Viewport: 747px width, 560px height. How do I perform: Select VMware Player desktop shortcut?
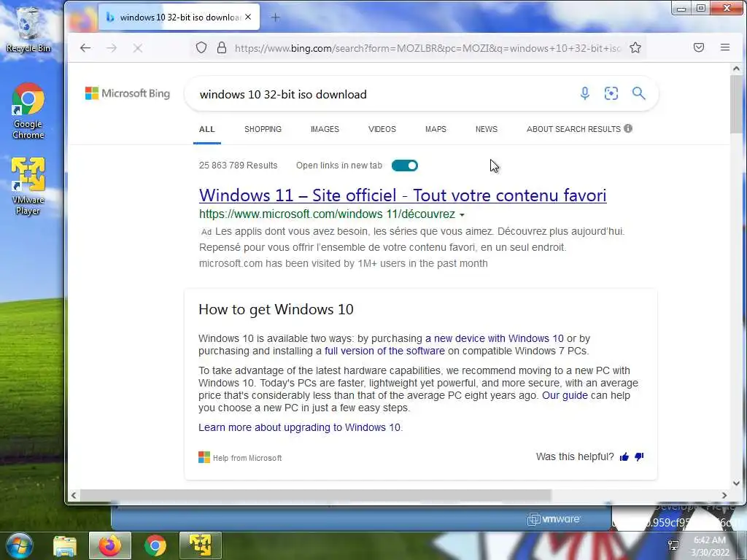[x=28, y=187]
